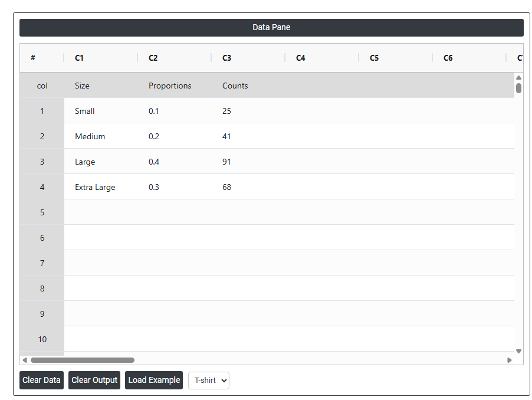Click the horizontal scrollbar left arrow
The image size is (532, 400).
[25, 360]
